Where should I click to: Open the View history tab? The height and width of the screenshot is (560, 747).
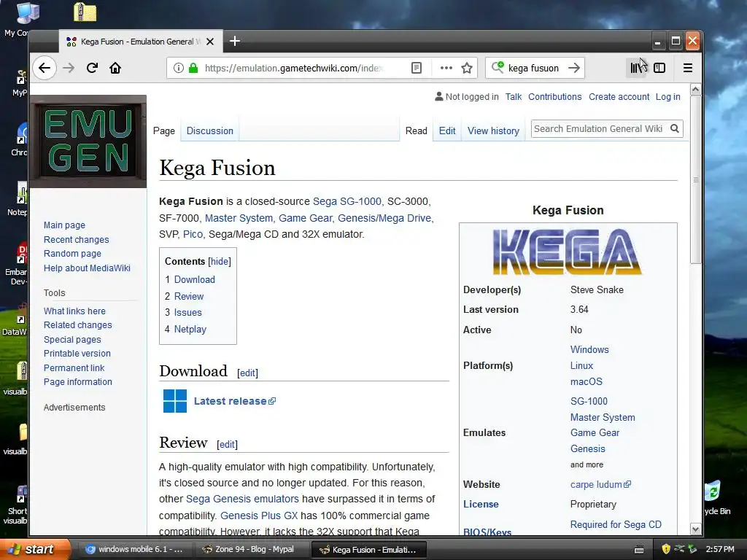(493, 131)
